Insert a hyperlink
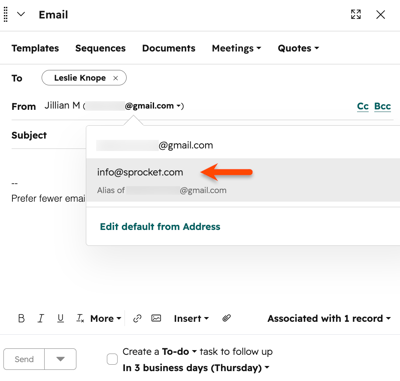This screenshot has width=400, height=381. [137, 318]
